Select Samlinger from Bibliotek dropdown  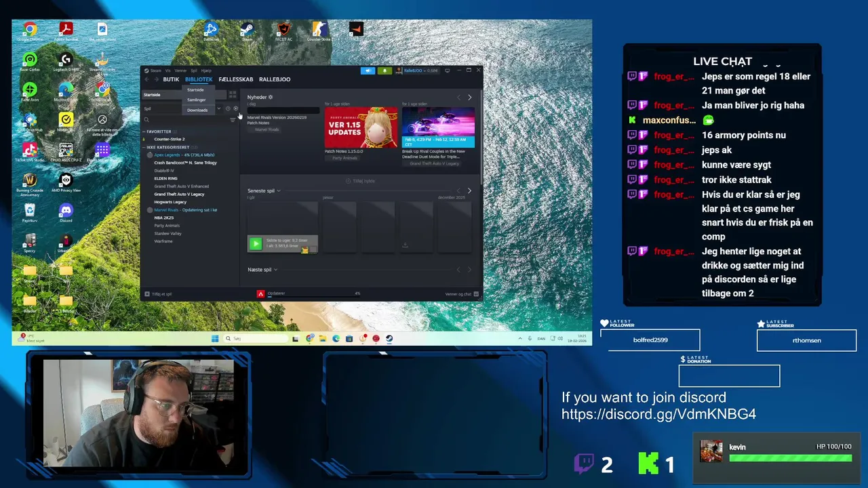[x=197, y=100]
